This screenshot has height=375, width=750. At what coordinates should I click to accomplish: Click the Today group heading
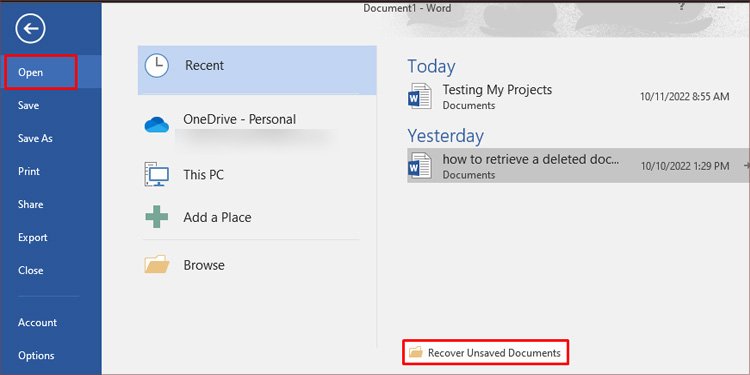pos(431,66)
